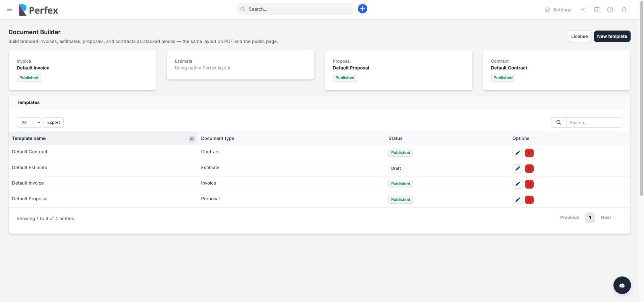Image resolution: width=644 pixels, height=302 pixels.
Task: Open the hamburger sidebar menu
Action: point(9,9)
